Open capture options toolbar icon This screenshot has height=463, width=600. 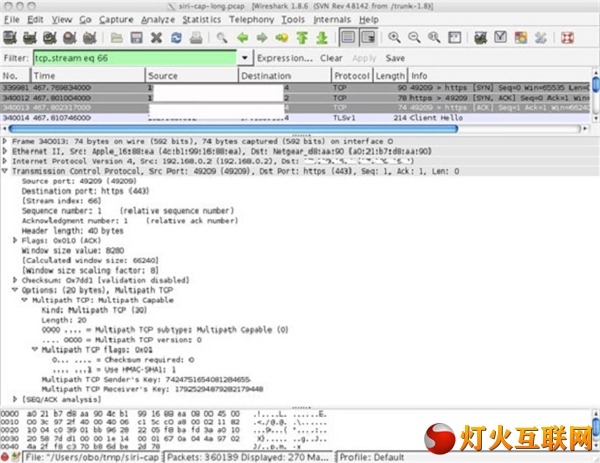click(29, 37)
